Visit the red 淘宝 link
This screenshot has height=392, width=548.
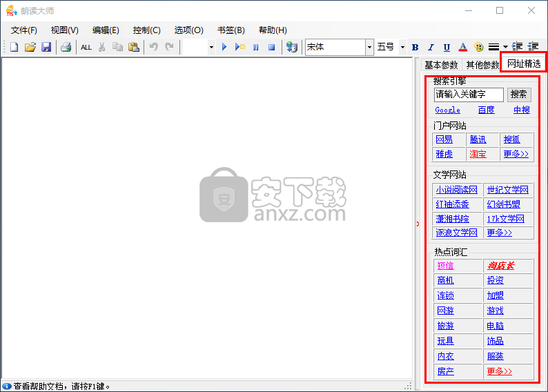click(478, 154)
